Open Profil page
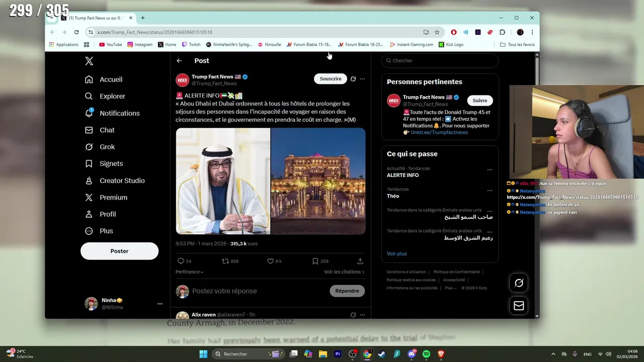644x362 pixels. tap(101, 214)
